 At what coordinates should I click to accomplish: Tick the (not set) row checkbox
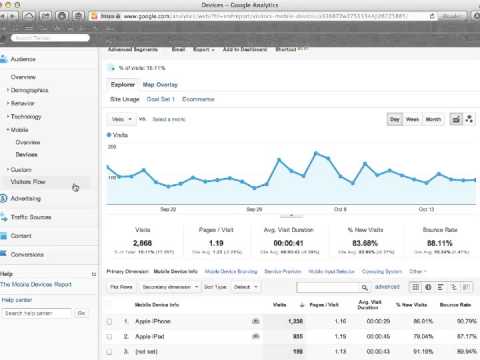(109, 352)
